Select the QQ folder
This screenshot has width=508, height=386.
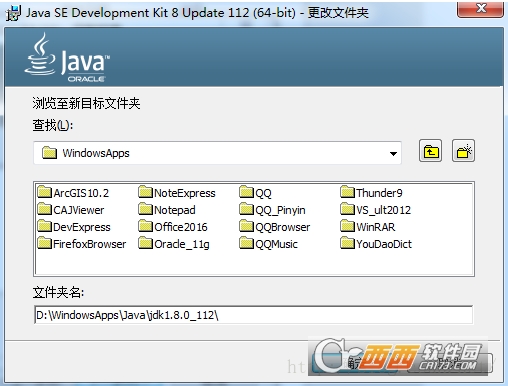(x=256, y=193)
